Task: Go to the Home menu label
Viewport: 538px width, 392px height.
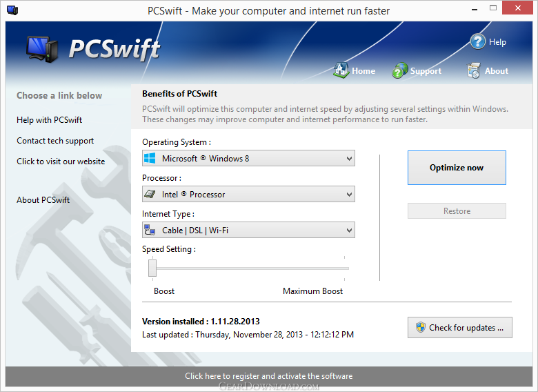Action: tap(363, 71)
